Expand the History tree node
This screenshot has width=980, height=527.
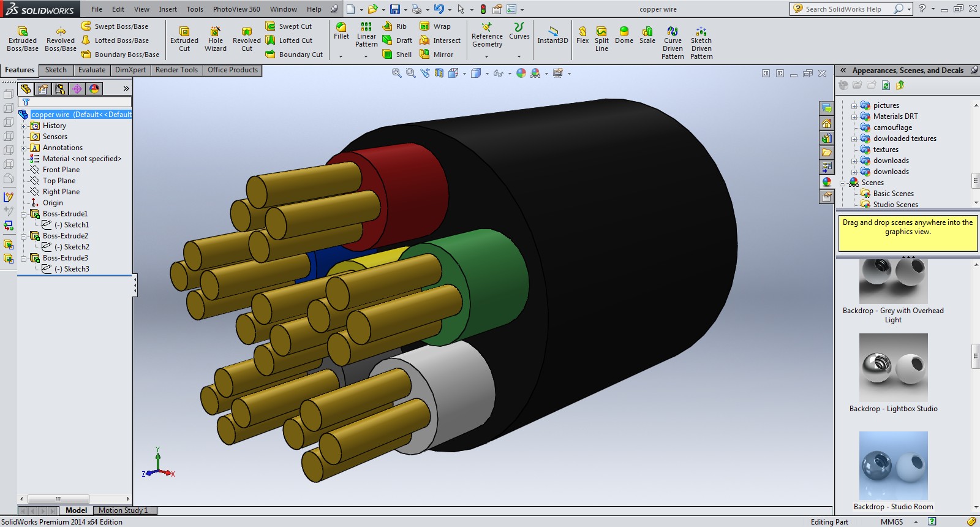tap(24, 126)
